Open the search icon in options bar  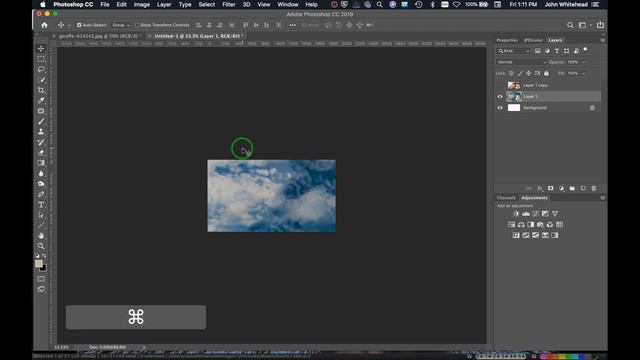pos(570,25)
